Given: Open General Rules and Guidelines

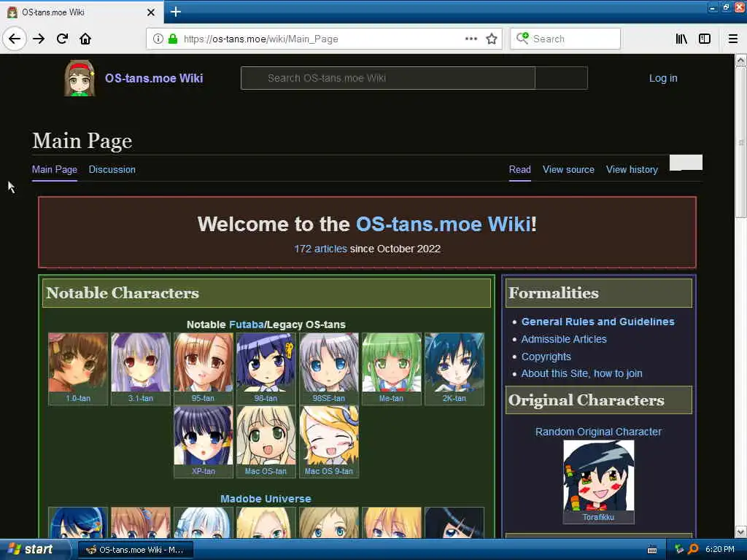Looking at the screenshot, I should coord(598,322).
